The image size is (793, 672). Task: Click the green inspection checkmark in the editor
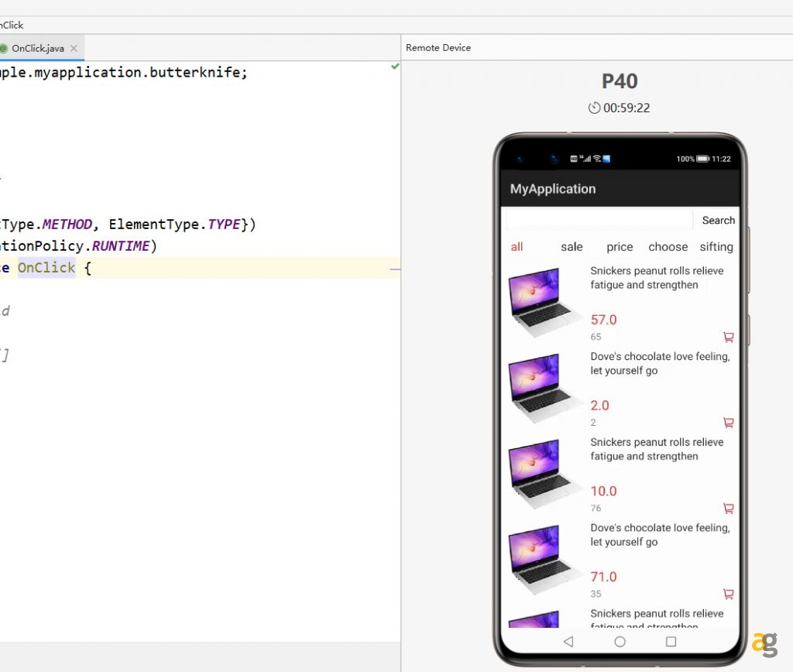pyautogui.click(x=396, y=67)
